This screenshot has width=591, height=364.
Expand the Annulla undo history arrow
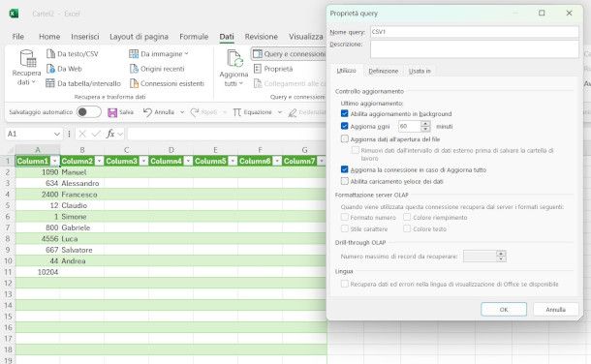click(182, 112)
